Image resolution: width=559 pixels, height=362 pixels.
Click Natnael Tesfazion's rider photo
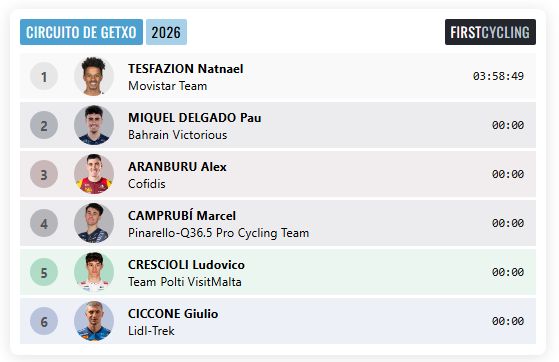coord(94,76)
